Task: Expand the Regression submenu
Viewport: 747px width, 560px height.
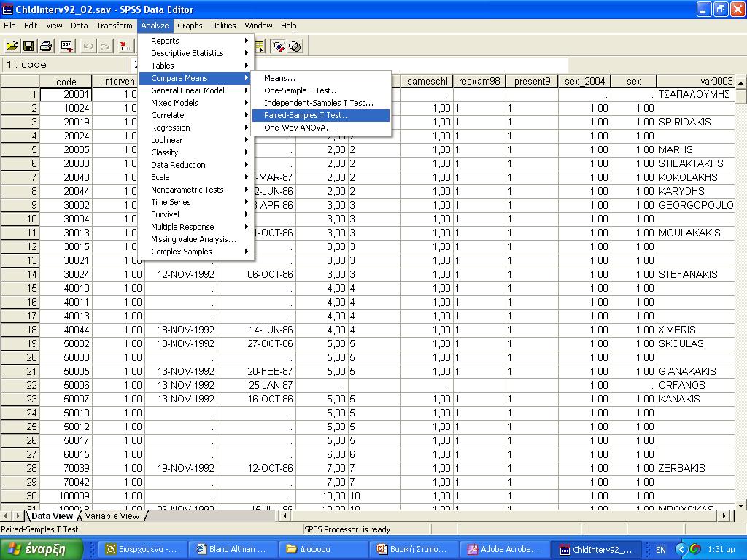Action: click(196, 128)
